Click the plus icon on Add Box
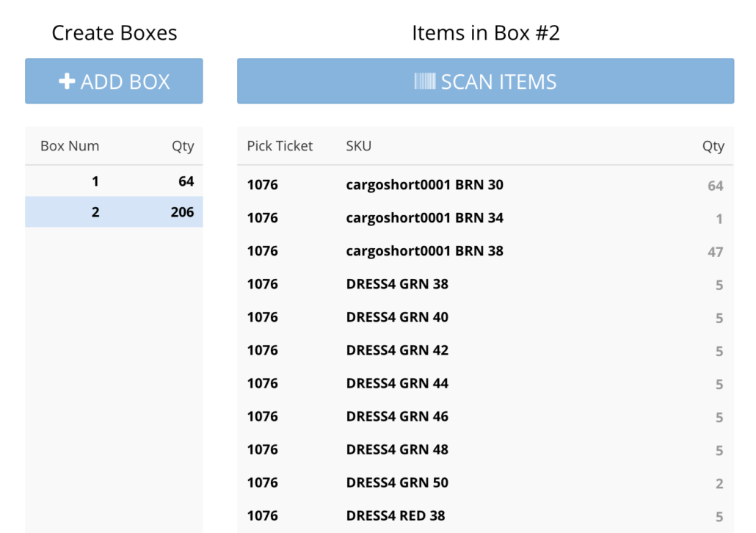The height and width of the screenshot is (533, 756). tap(67, 81)
